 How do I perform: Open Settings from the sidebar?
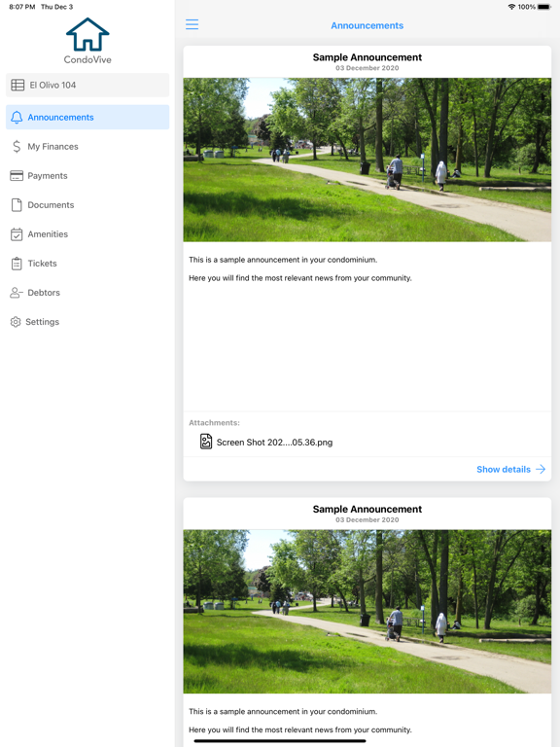87,322
